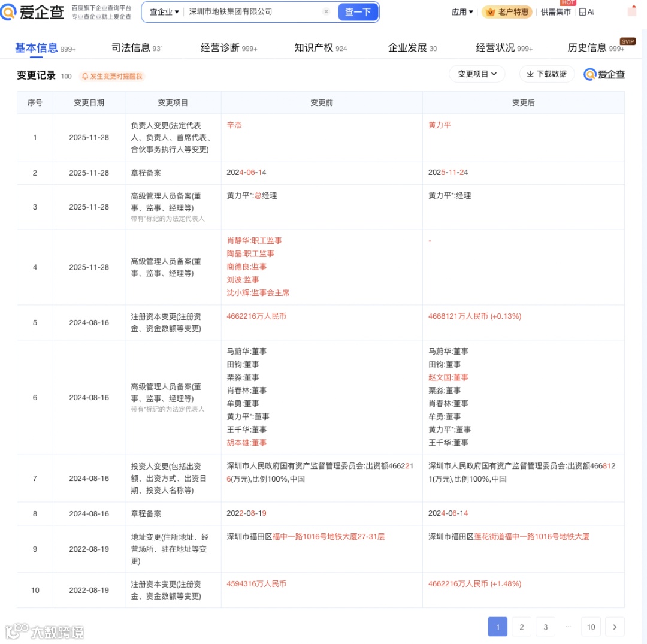
Task: Open the 查企业 search type dropdown
Action: [164, 12]
